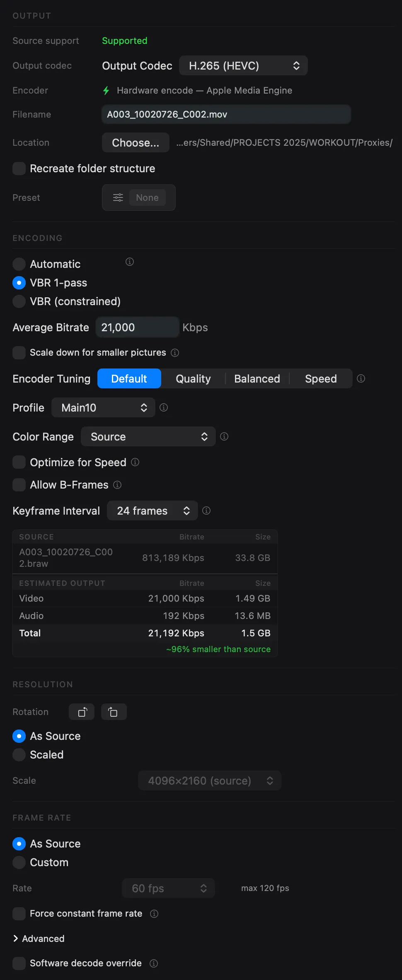This screenshot has width=402, height=980.
Task: Check Optimize for Speed
Action: click(19, 462)
